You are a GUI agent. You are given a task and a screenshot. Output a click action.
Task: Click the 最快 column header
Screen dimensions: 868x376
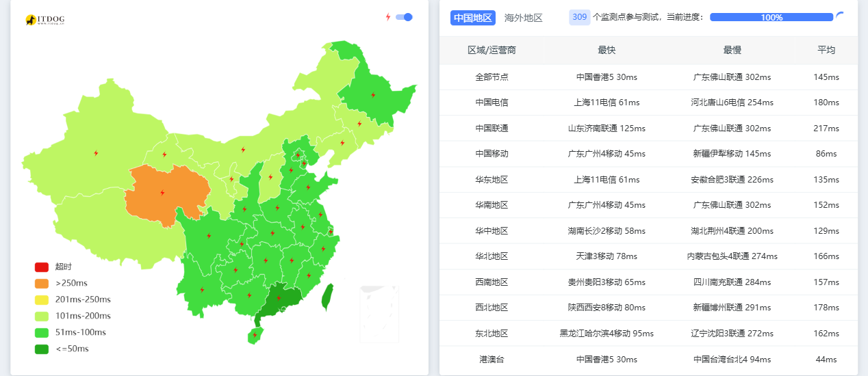607,50
